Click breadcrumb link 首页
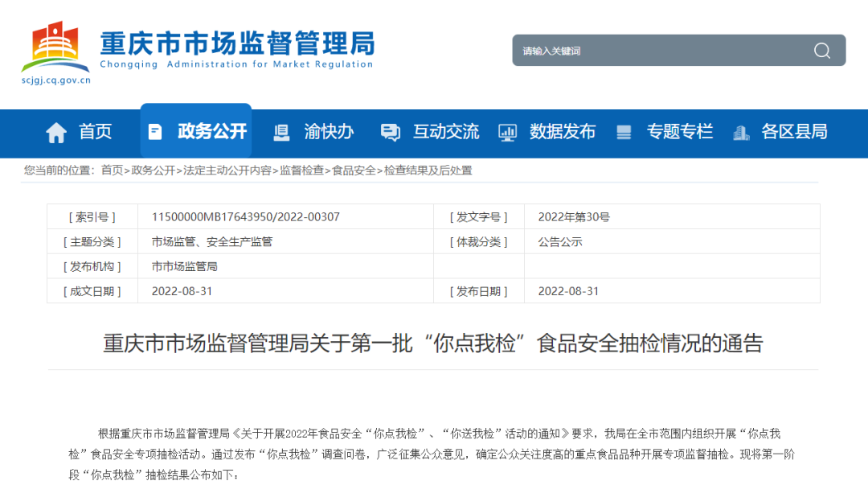This screenshot has width=868, height=485. click(x=112, y=171)
